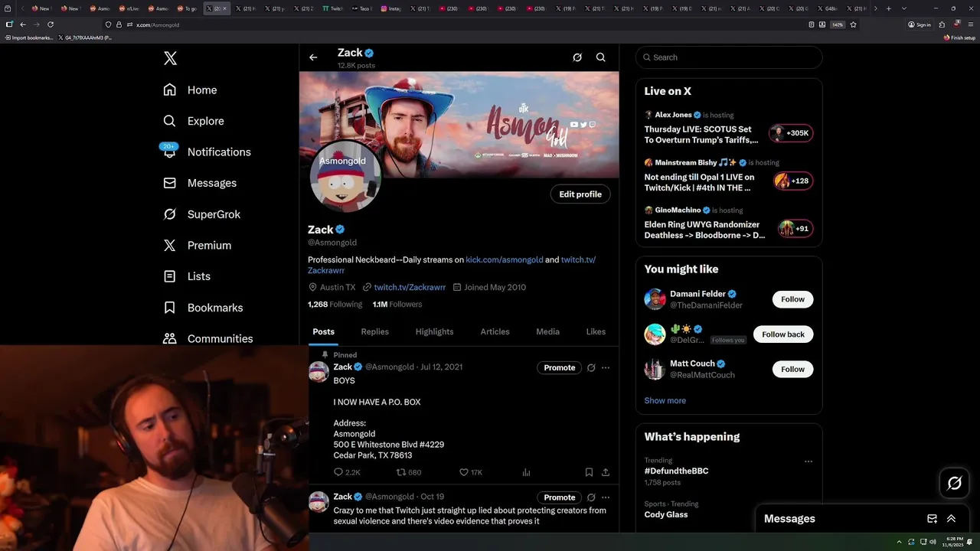This screenshot has height=551, width=980.
Task: Click the search icon in the profile header
Action: tap(601, 57)
